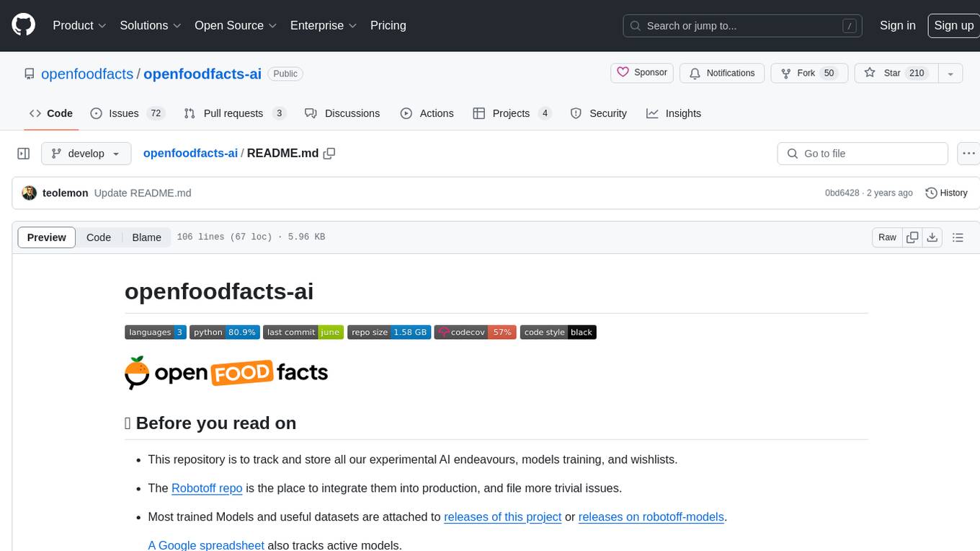Select the Blame view

click(x=146, y=237)
